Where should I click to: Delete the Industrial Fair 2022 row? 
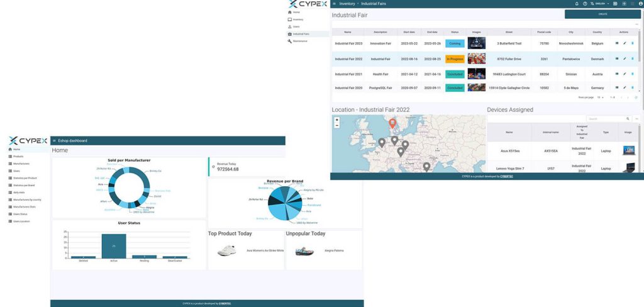click(x=632, y=59)
